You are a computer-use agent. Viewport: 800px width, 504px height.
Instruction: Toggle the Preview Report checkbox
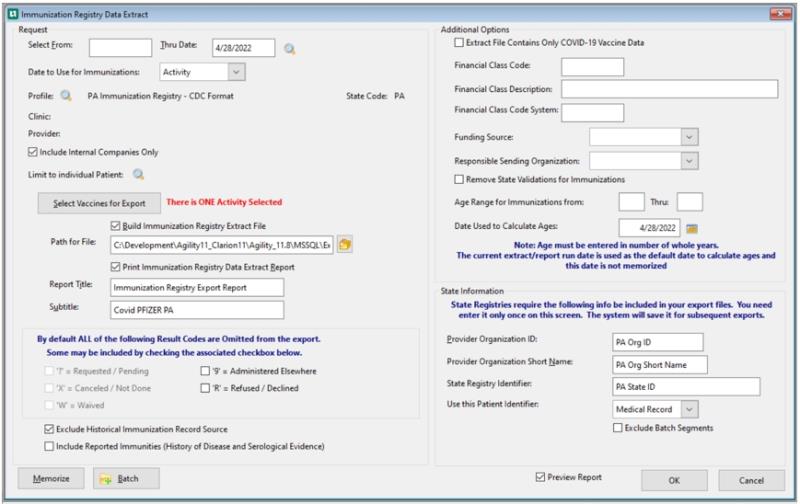coord(540,477)
